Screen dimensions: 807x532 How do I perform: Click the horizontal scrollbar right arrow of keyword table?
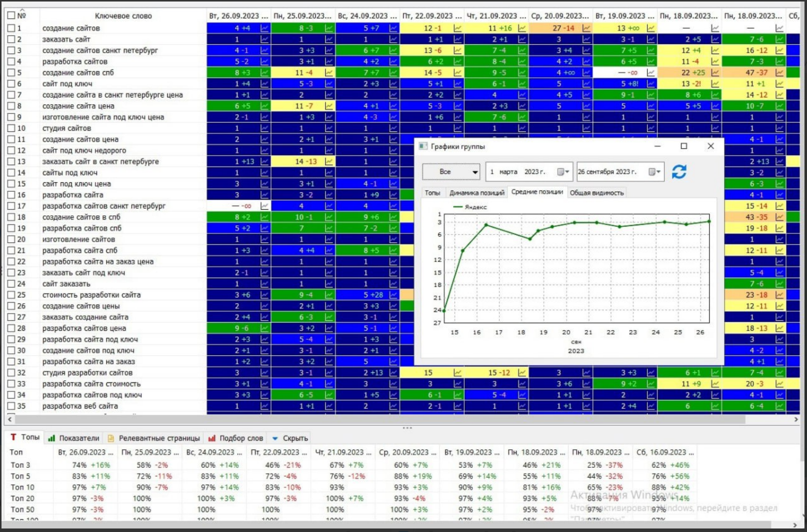796,419
